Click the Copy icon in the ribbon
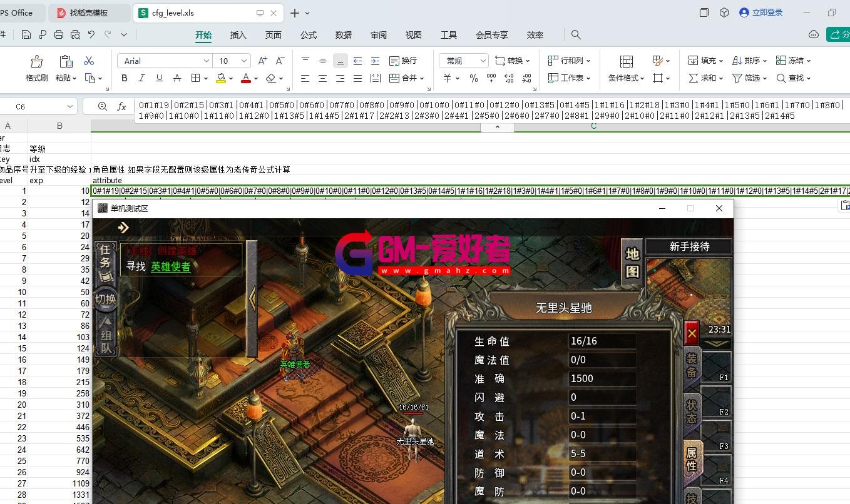The height and width of the screenshot is (504, 850). [x=90, y=78]
